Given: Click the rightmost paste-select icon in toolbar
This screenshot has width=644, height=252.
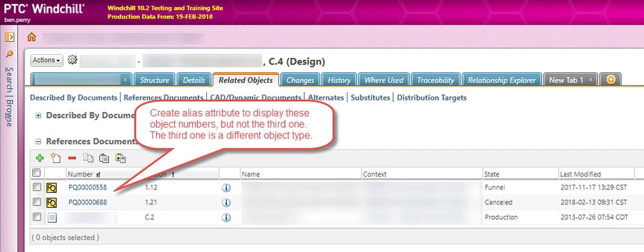Looking at the screenshot, I should pos(120,158).
